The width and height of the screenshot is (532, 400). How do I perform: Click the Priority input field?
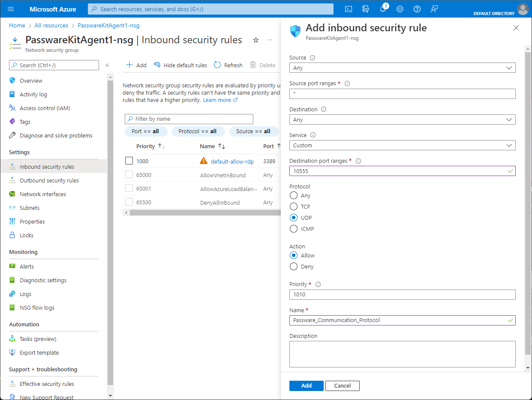point(403,295)
